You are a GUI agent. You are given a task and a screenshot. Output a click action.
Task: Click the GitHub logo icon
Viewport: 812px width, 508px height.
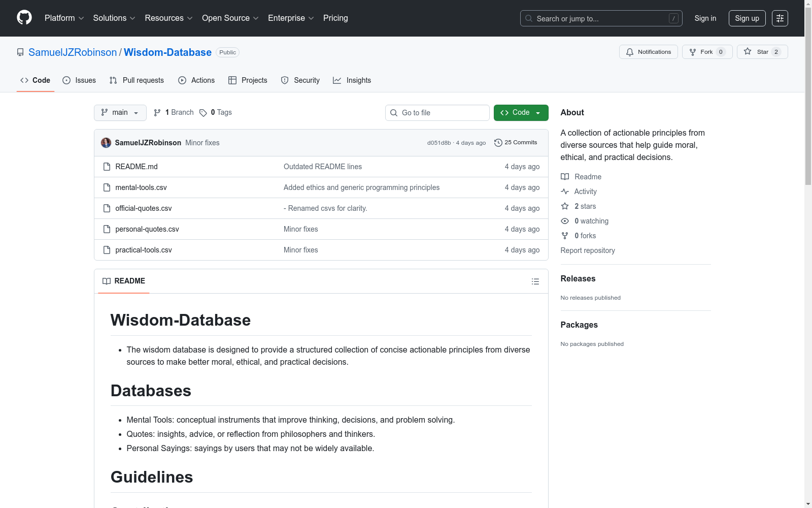(x=24, y=18)
